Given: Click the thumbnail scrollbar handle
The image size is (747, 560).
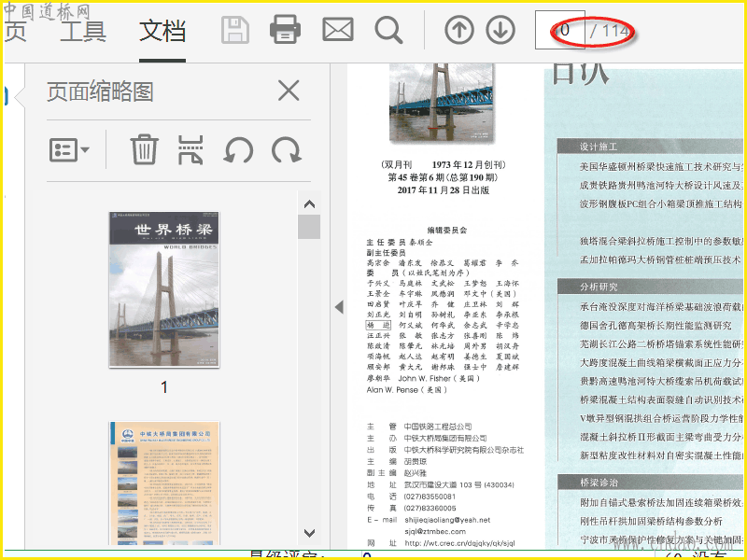Looking at the screenshot, I should point(309,227).
